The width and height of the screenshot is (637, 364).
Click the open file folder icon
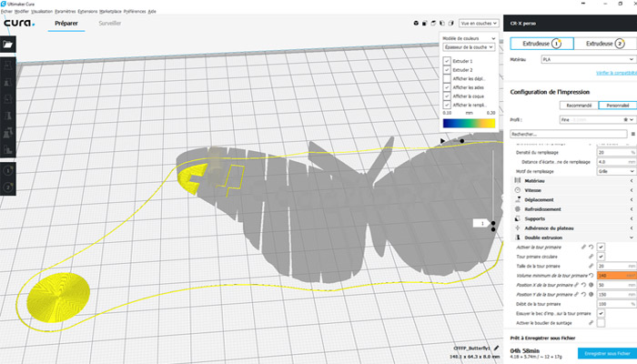(x=9, y=43)
